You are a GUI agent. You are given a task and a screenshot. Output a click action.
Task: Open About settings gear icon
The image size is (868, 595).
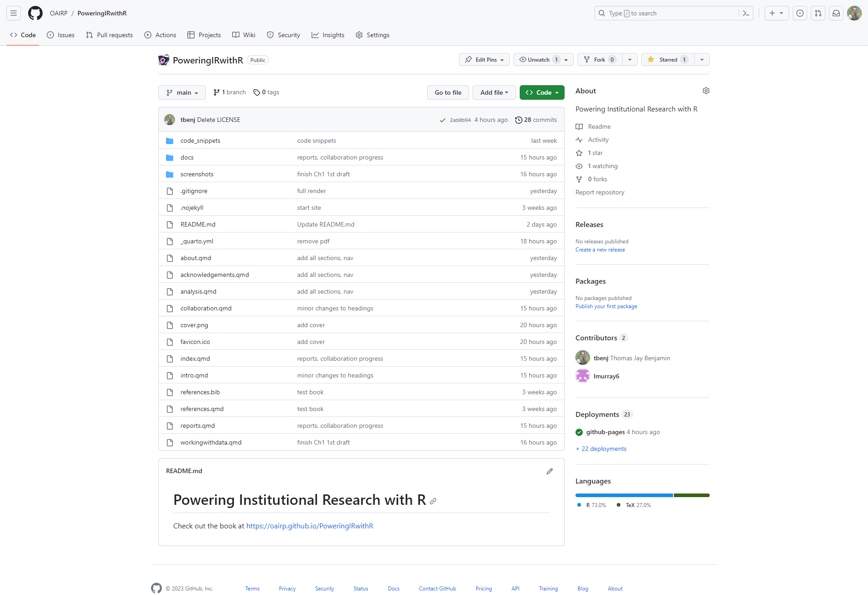(706, 91)
